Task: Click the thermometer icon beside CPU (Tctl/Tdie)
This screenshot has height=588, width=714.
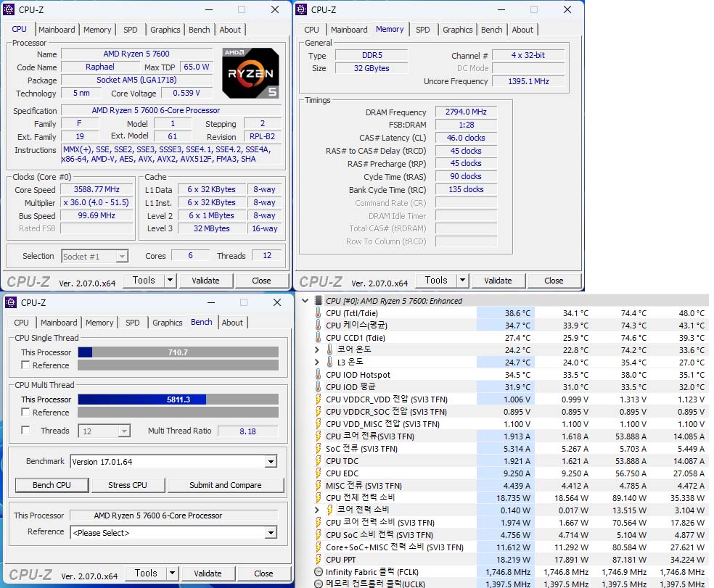Action: click(x=319, y=313)
